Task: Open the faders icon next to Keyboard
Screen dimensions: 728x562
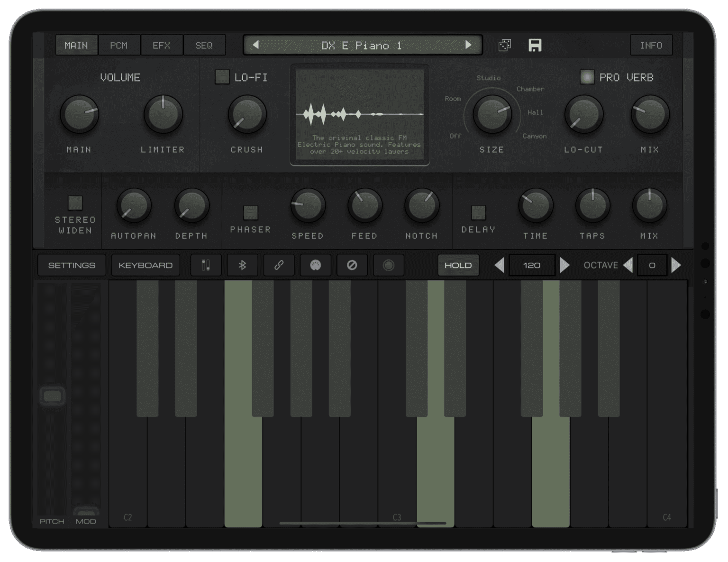Action: point(206,265)
